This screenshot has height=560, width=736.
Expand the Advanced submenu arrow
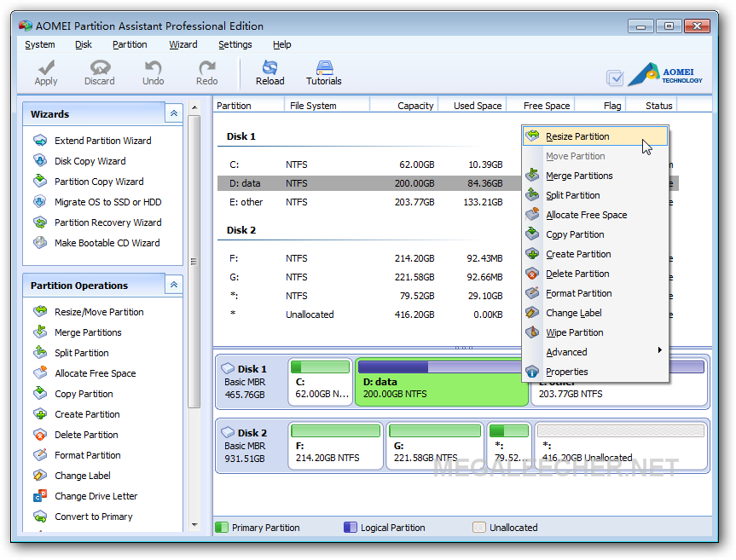tap(659, 349)
